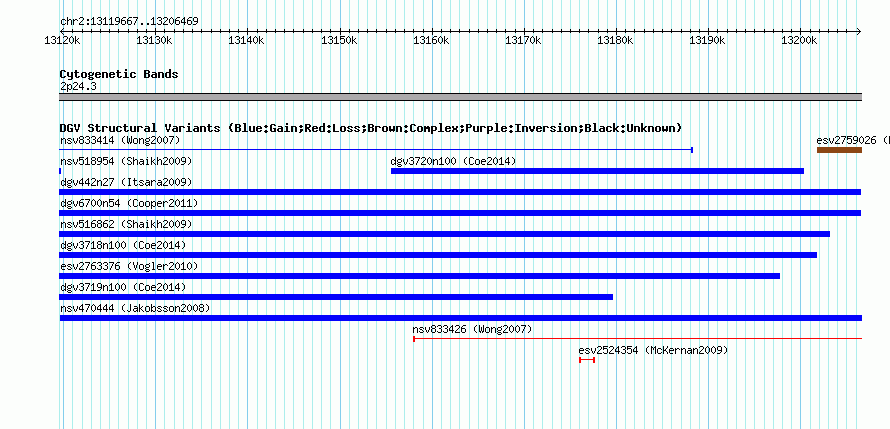Click the gray 2p24.3 cytogenetic band bar
890x429 pixels.
coord(461,97)
